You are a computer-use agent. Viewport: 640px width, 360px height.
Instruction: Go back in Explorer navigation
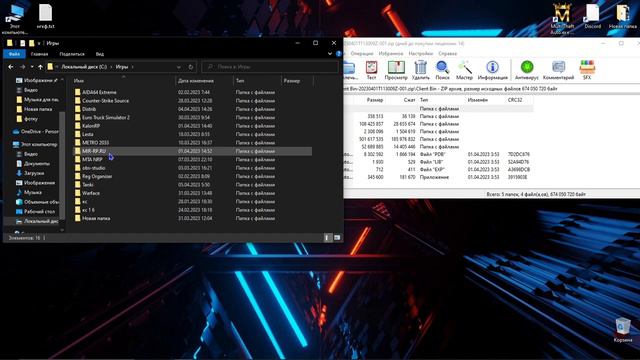click(11, 67)
